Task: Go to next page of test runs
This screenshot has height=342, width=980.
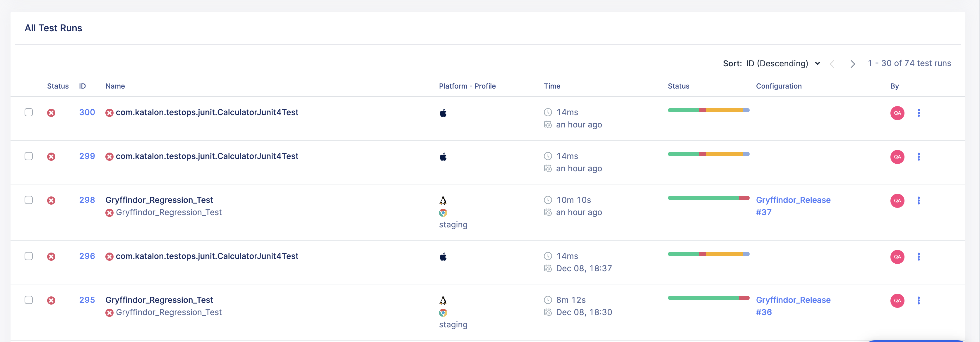Action: click(x=852, y=64)
